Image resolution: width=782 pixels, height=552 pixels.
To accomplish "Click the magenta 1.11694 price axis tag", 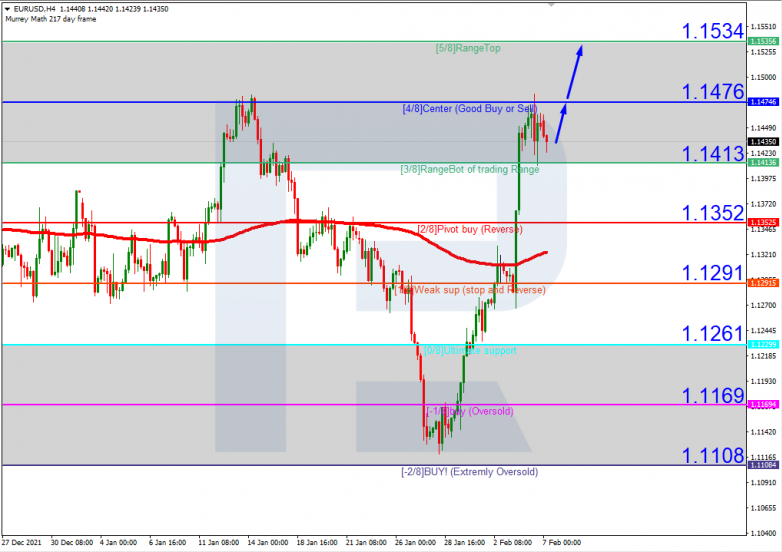I will pyautogui.click(x=763, y=404).
